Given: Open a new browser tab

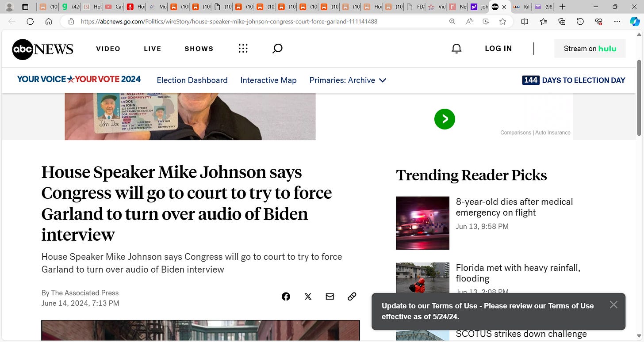Looking at the screenshot, I should [x=562, y=7].
